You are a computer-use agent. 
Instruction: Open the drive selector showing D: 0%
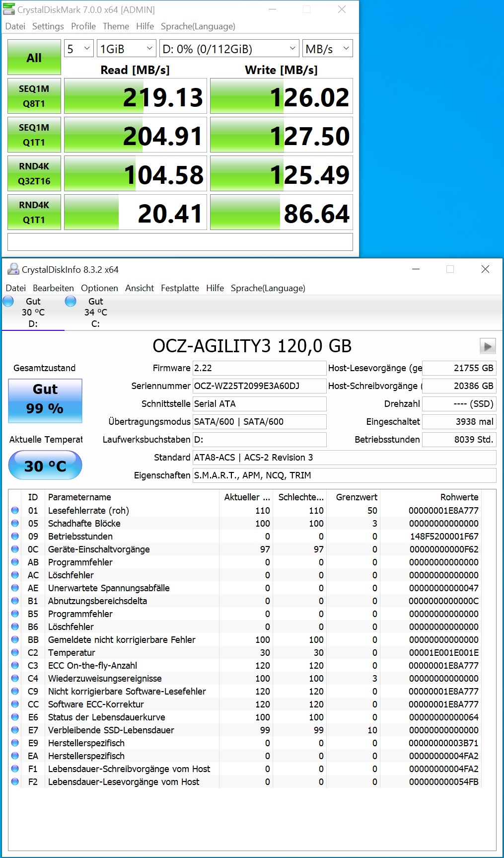[x=229, y=49]
